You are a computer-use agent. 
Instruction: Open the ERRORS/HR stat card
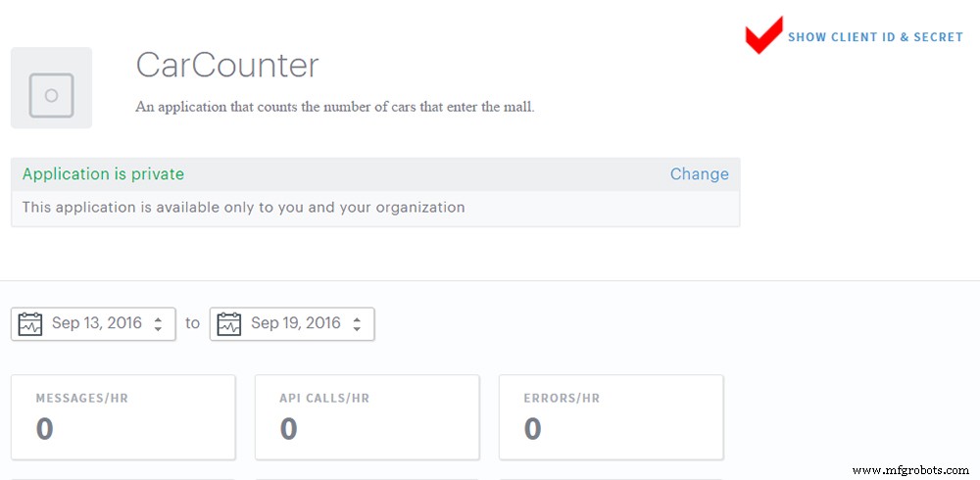coord(611,416)
